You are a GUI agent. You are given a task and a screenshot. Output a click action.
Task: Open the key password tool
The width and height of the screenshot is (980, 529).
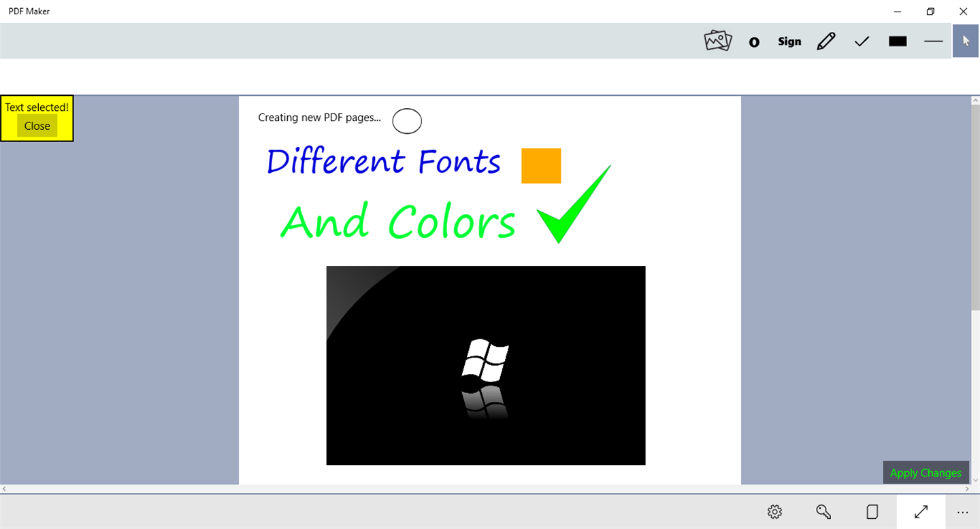tap(823, 512)
